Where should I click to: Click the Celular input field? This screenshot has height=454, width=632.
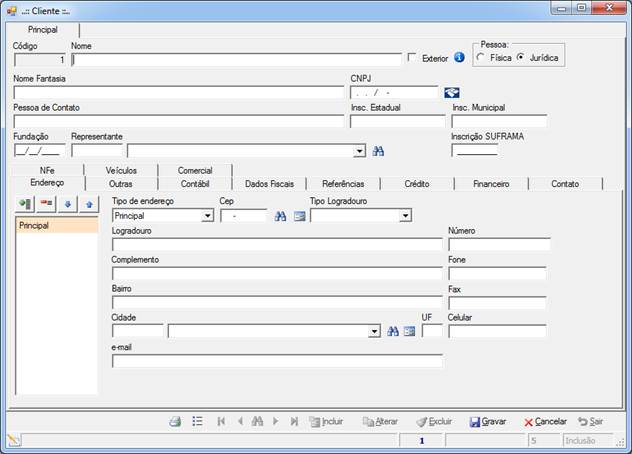497,331
